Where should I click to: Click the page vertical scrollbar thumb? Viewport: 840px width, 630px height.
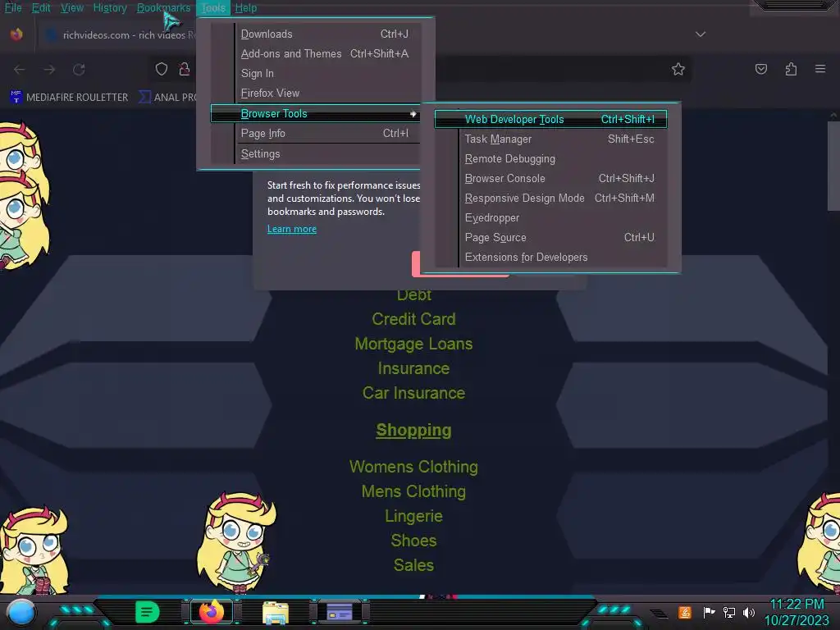[833, 166]
